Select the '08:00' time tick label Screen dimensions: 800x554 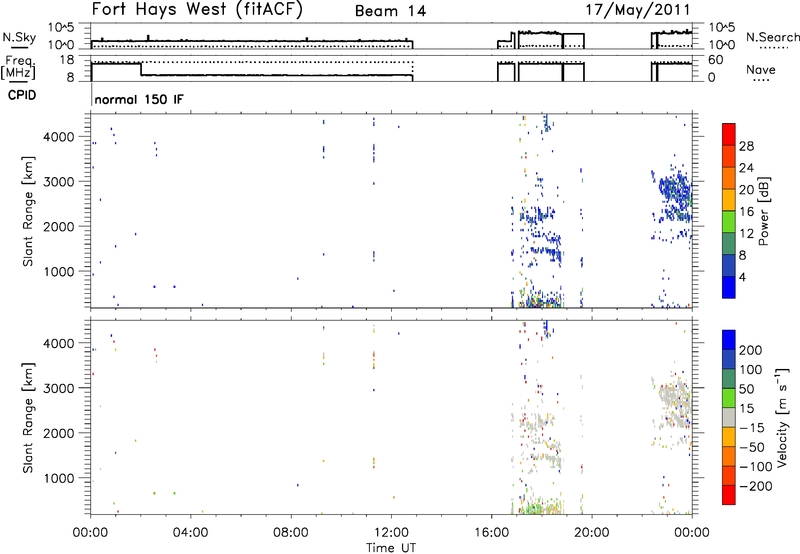[291, 533]
